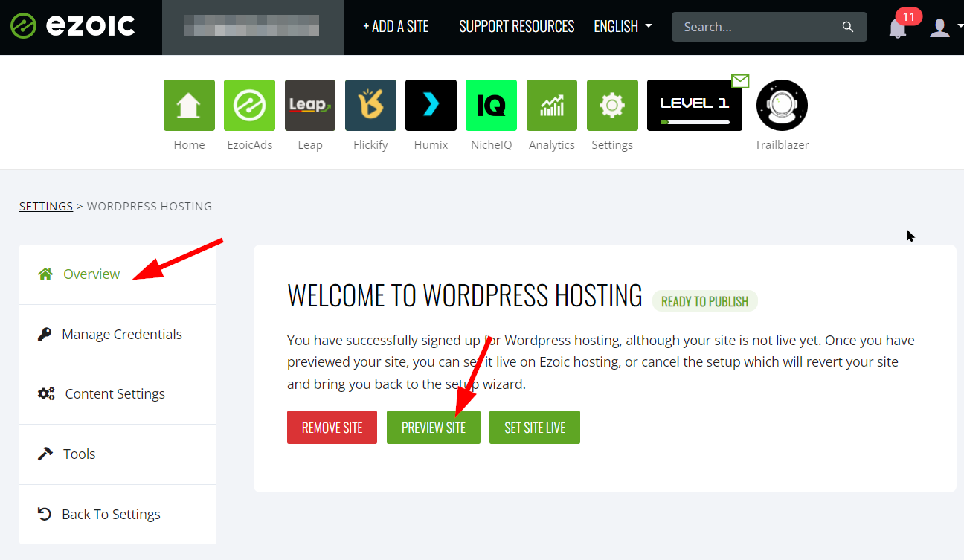Viewport: 964px width, 560px height.
Task: Open Tools in the sidebar
Action: (118, 454)
